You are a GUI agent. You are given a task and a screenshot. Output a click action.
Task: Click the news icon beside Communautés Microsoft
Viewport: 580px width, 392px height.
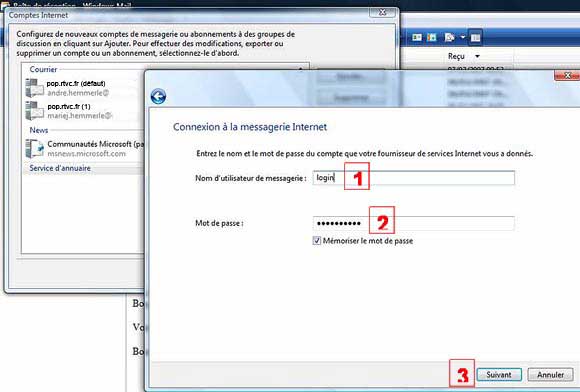[35, 149]
